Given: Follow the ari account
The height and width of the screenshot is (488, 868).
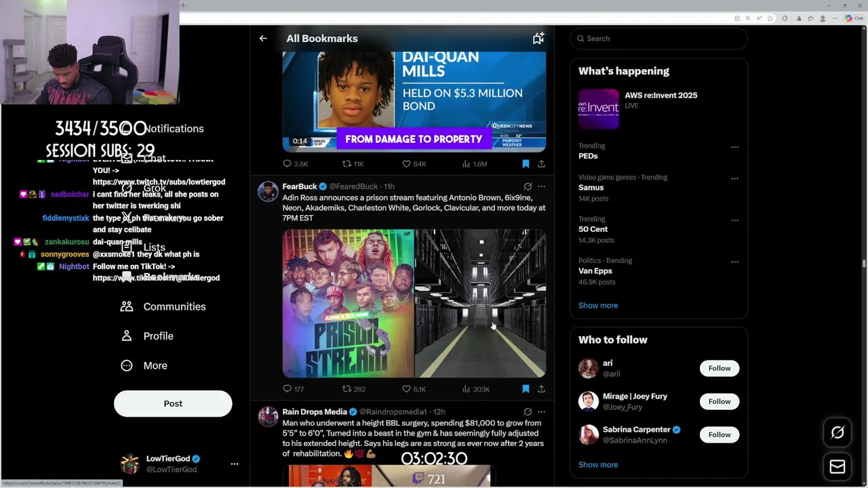Looking at the screenshot, I should click(x=719, y=368).
